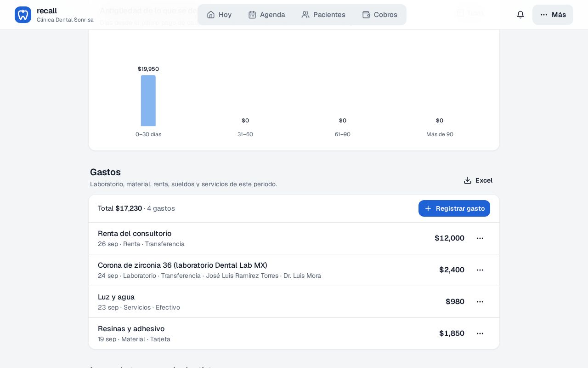Viewport: 588px width, 368px height.
Task: Switch to the Cobros tab
Action: [x=380, y=15]
